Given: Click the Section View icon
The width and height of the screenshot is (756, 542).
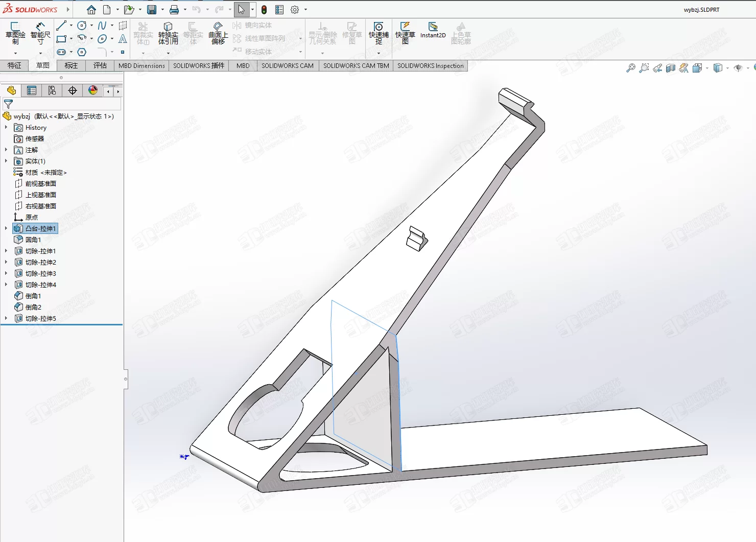Looking at the screenshot, I should tap(671, 68).
